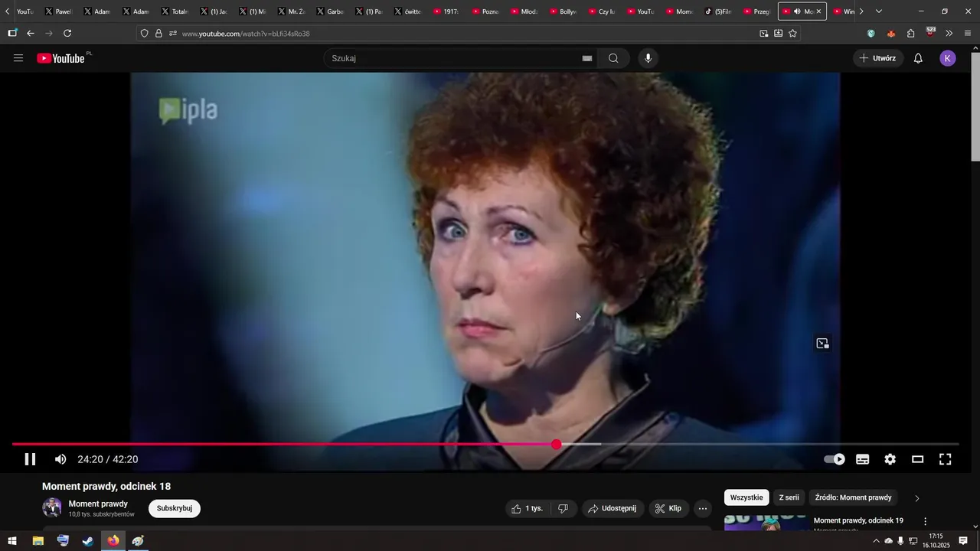Screen dimensions: 980x551
Task: Toggle subtitles with the captions button
Action: coord(863,459)
